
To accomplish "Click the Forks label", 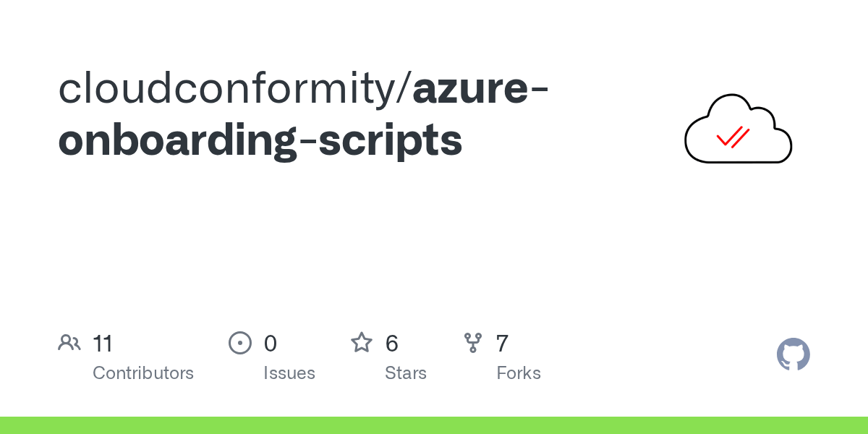I will pos(519,373).
